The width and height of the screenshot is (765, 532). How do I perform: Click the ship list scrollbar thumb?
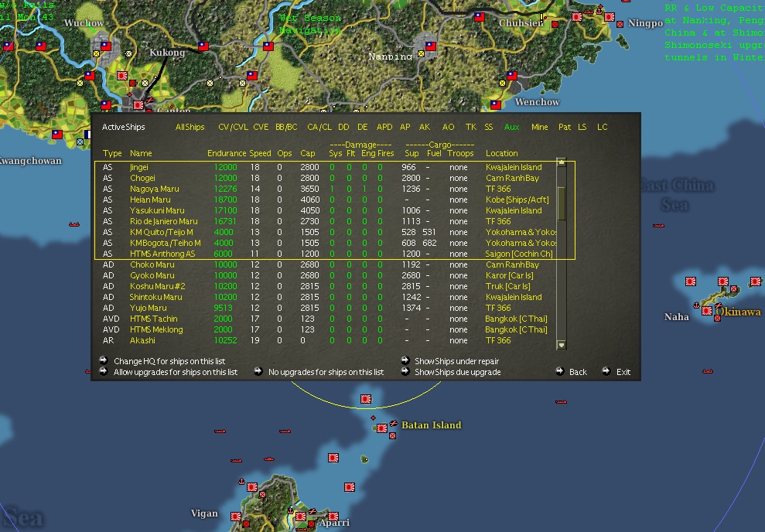[561, 203]
